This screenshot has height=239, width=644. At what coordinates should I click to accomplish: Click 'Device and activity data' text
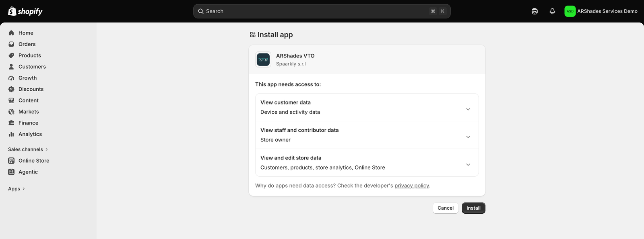point(290,112)
